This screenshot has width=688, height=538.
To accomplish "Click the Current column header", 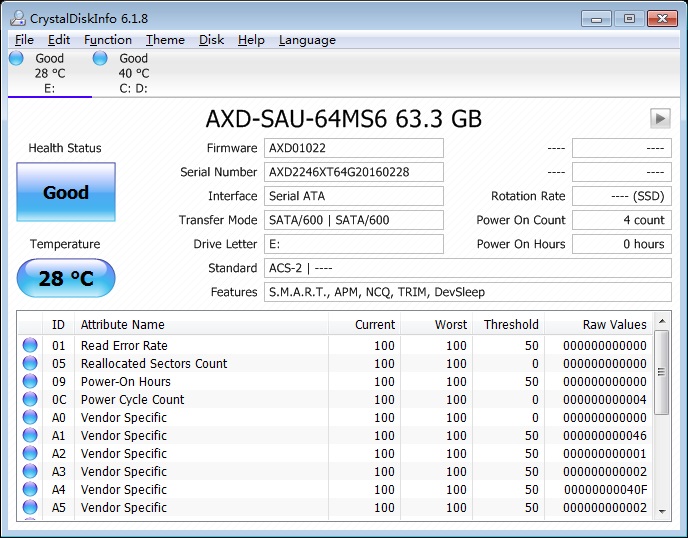I will [364, 324].
